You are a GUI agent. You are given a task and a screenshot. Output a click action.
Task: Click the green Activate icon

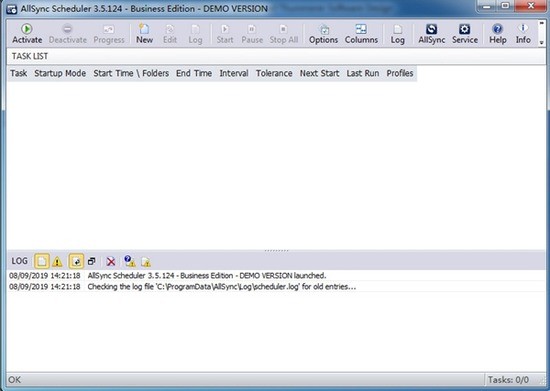click(27, 29)
